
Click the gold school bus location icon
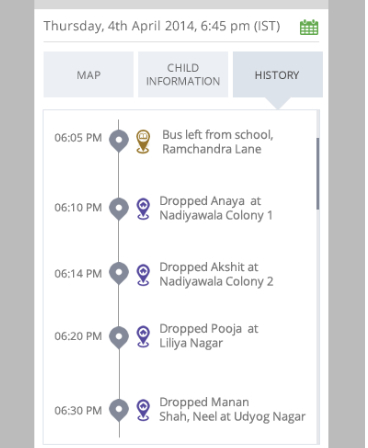click(143, 141)
